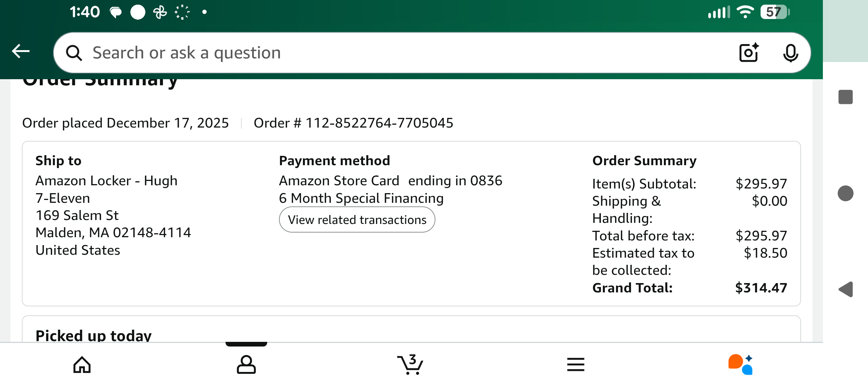Tap the magnifying glass search icon

point(74,53)
